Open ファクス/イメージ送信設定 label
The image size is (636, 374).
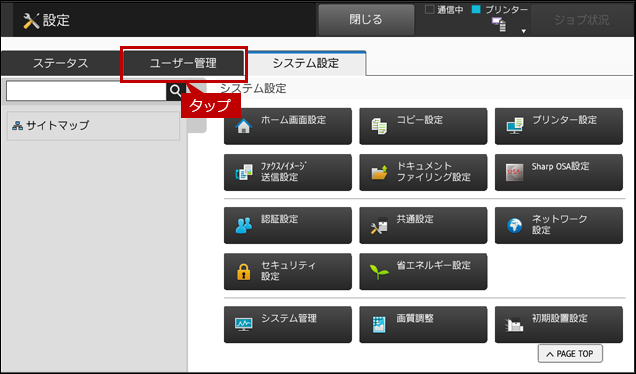click(x=284, y=172)
